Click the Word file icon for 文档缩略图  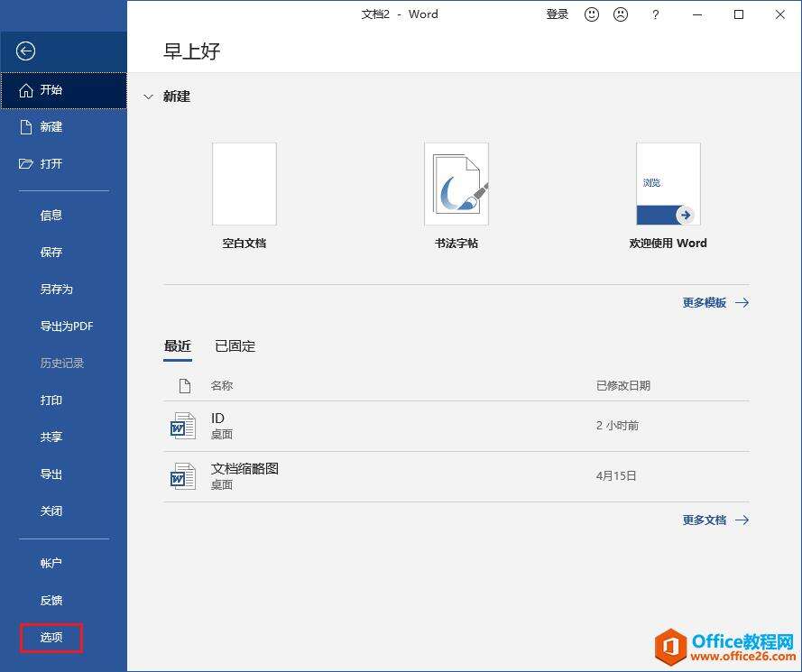182,476
